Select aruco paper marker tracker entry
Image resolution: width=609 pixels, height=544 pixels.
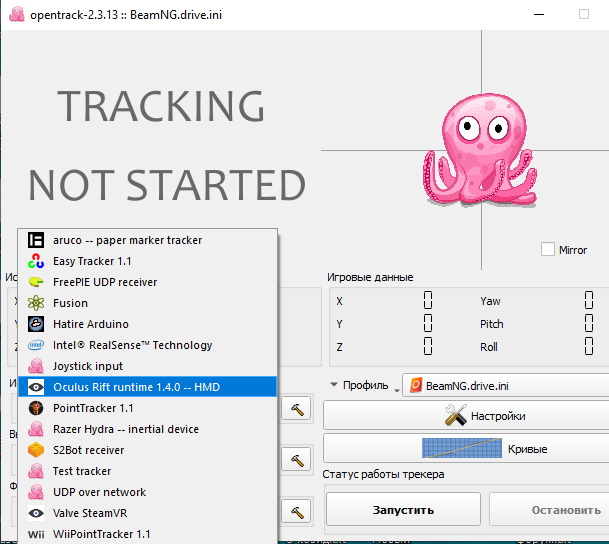148,240
